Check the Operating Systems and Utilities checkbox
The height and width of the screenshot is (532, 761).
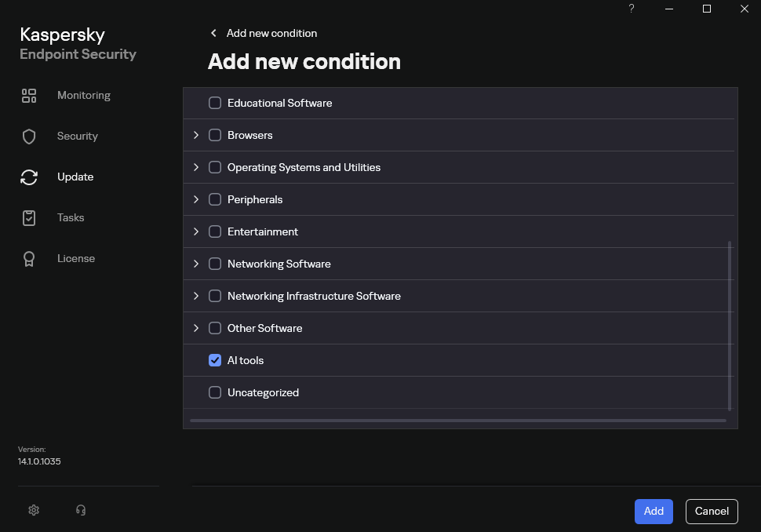(214, 167)
